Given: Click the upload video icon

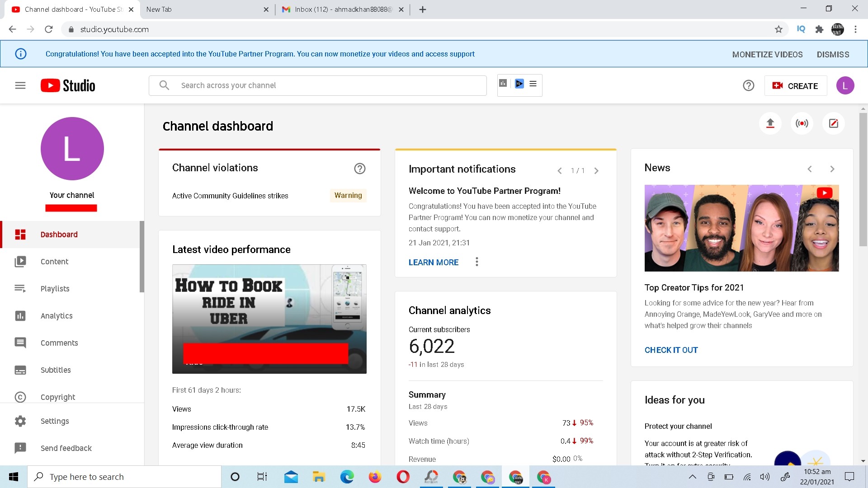Looking at the screenshot, I should (x=770, y=123).
